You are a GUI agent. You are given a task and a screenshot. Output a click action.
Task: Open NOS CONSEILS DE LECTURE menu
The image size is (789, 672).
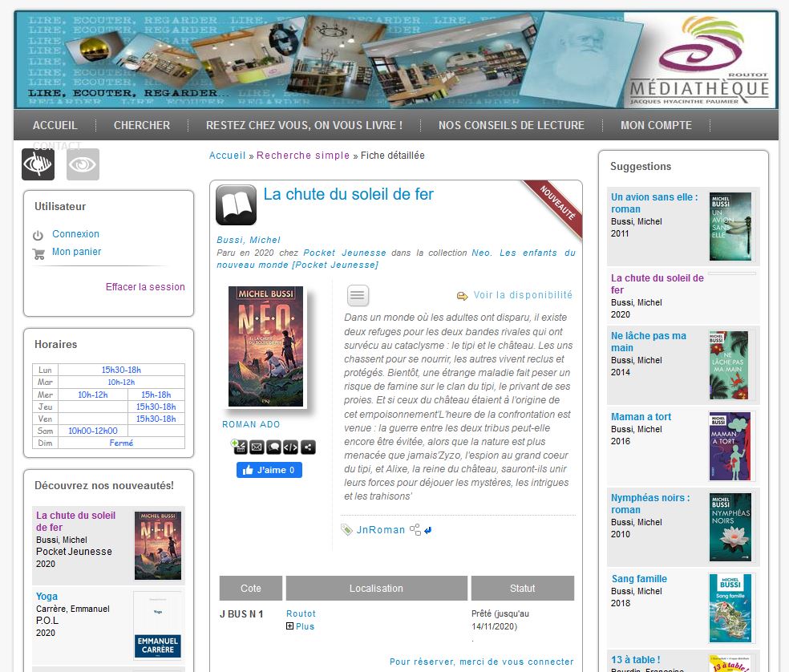(511, 125)
